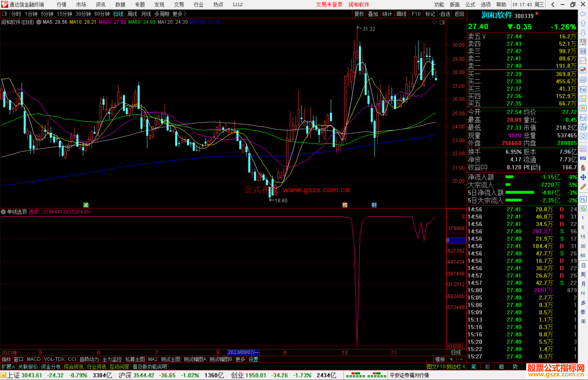Click the back arrow icon in right sidebar
Image resolution: width=588 pixels, height=380 pixels.
583,14
